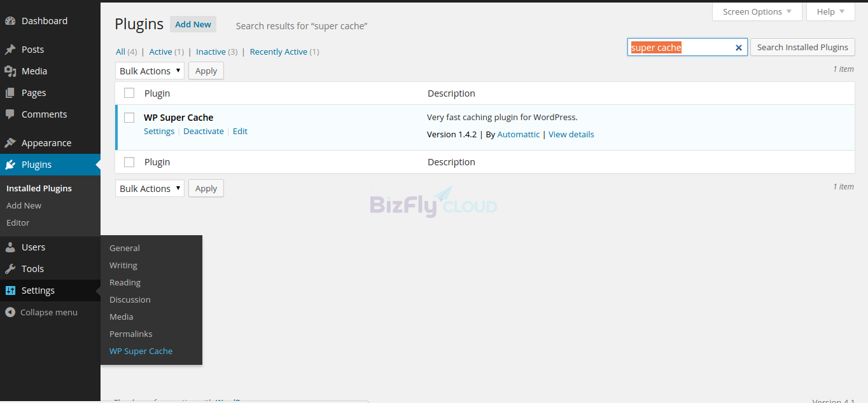Click the Description column header at table top
This screenshot has height=403, width=868.
click(451, 93)
